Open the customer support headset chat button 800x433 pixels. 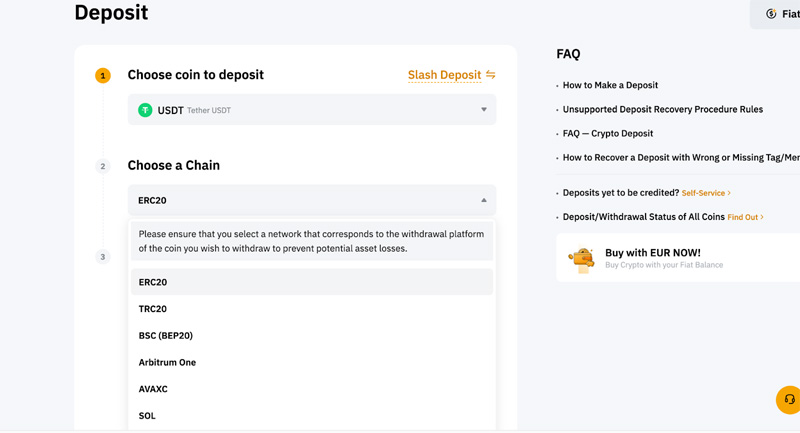point(789,399)
